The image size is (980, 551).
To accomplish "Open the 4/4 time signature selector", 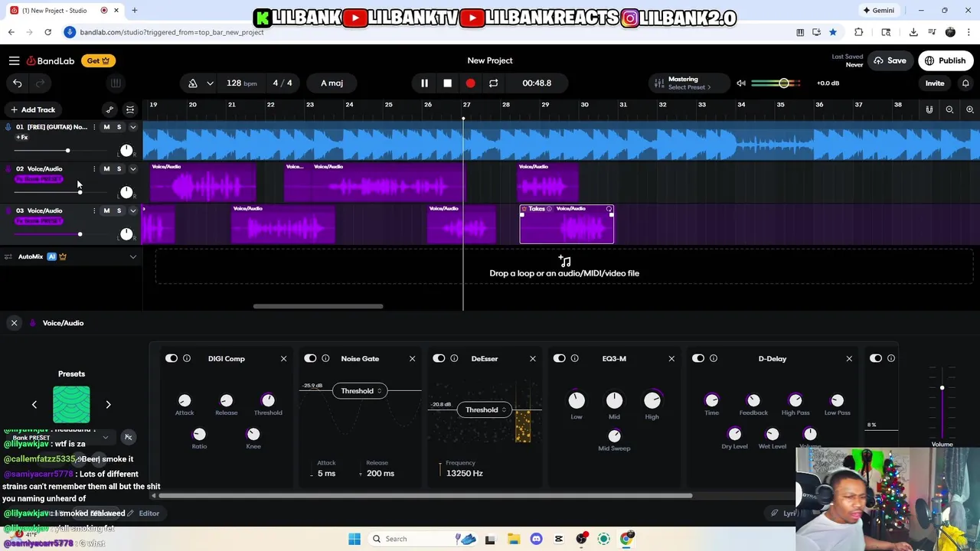I will click(x=283, y=83).
